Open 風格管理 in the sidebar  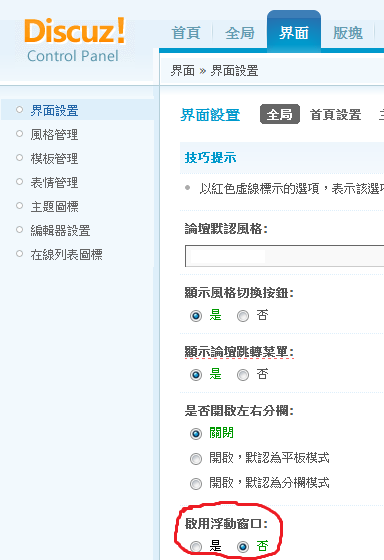(x=54, y=135)
